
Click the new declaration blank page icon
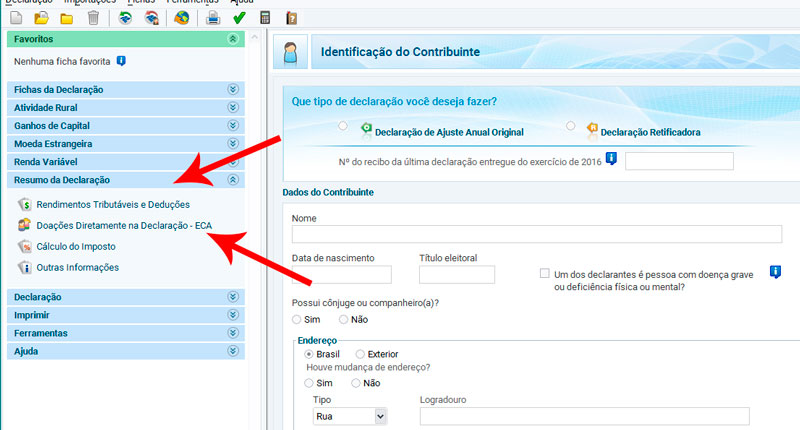coord(14,18)
